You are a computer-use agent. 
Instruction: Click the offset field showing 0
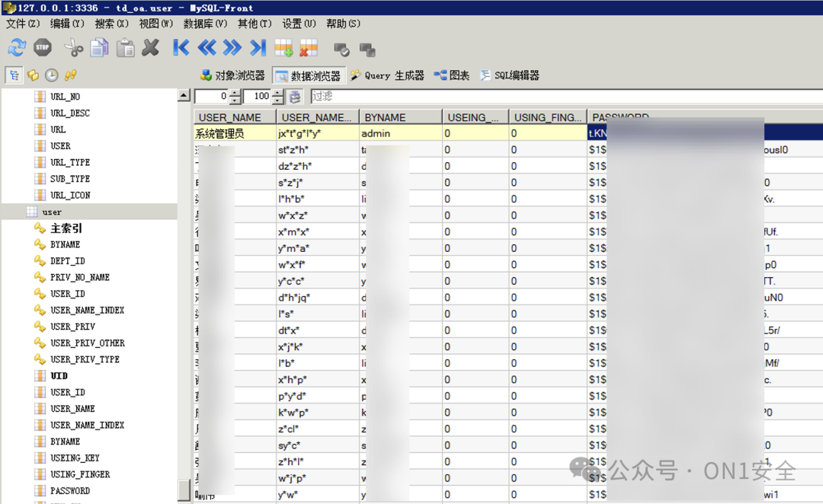pyautogui.click(x=212, y=97)
